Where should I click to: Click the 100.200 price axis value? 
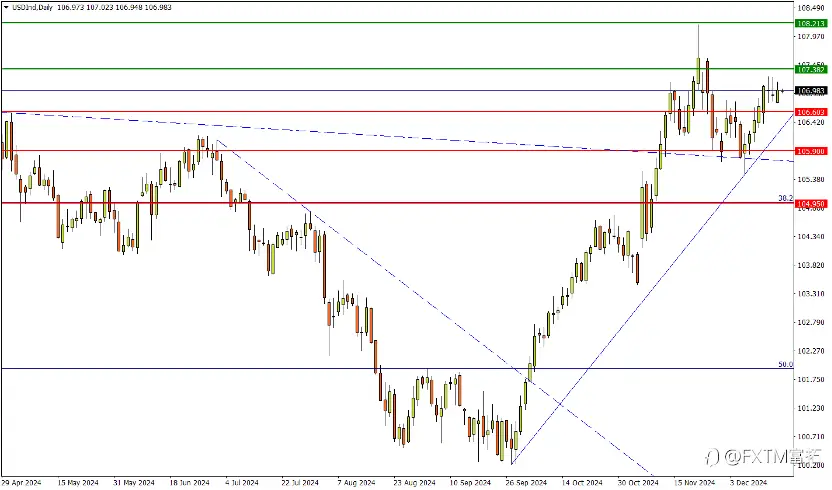[811, 466]
